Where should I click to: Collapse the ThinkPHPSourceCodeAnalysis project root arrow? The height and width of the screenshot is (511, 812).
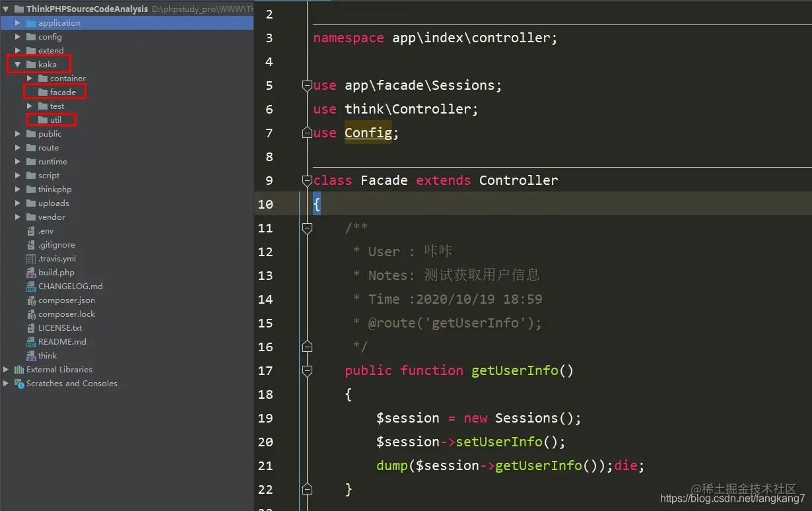(x=6, y=9)
